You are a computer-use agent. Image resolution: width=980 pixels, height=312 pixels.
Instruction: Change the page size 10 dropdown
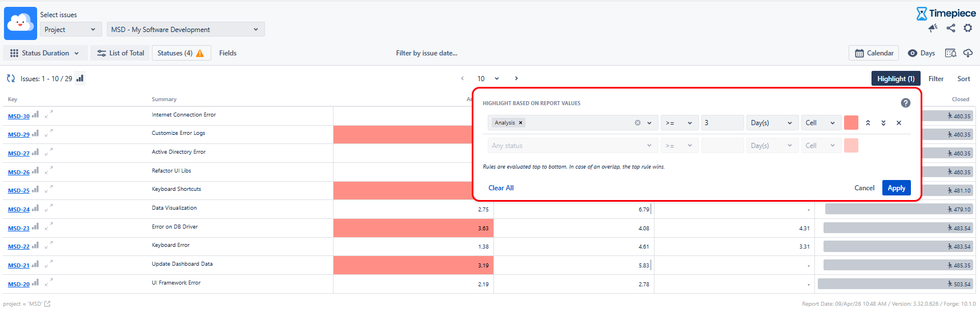pyautogui.click(x=488, y=78)
